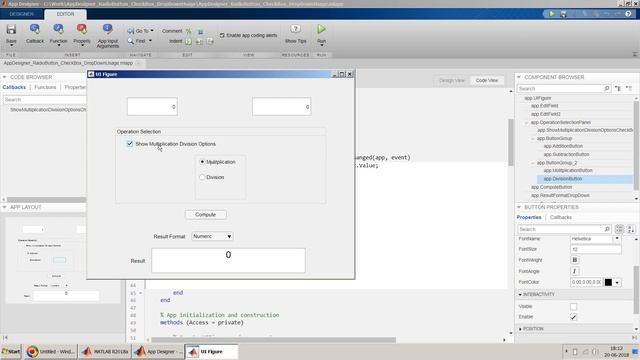Collapse the App Layout panel
This screenshot has height=360, width=640.
coord(4,207)
